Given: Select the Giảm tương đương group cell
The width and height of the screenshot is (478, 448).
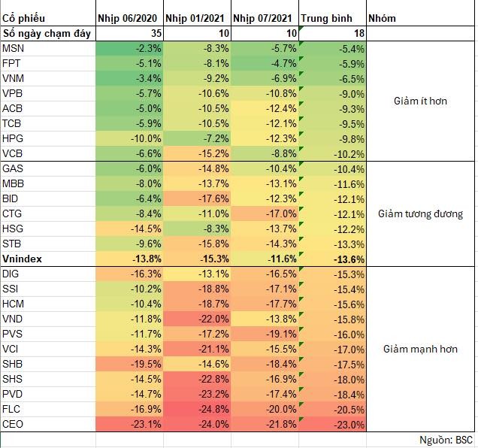Looking at the screenshot, I should [x=421, y=213].
